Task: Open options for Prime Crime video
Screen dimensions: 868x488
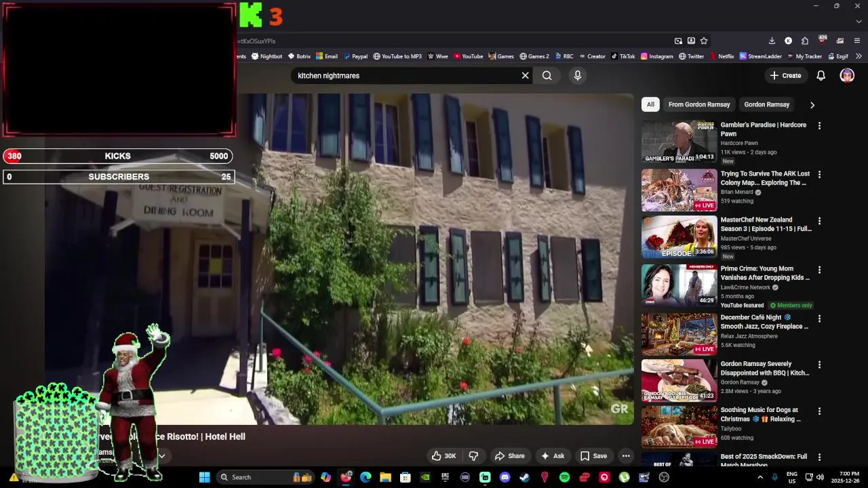Action: pos(819,270)
